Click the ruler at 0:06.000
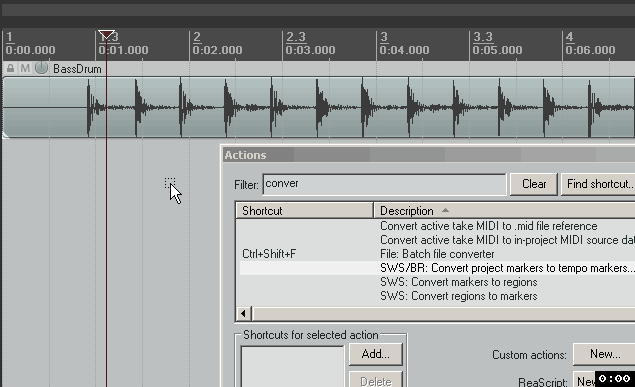Screen dimensions: 635x387 click(x=590, y=50)
